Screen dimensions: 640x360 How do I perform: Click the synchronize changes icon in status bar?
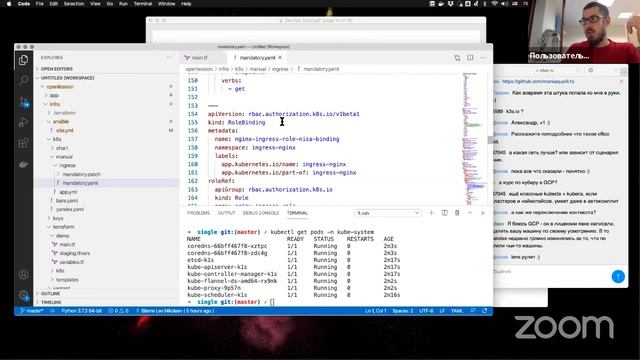pyautogui.click(x=53, y=311)
